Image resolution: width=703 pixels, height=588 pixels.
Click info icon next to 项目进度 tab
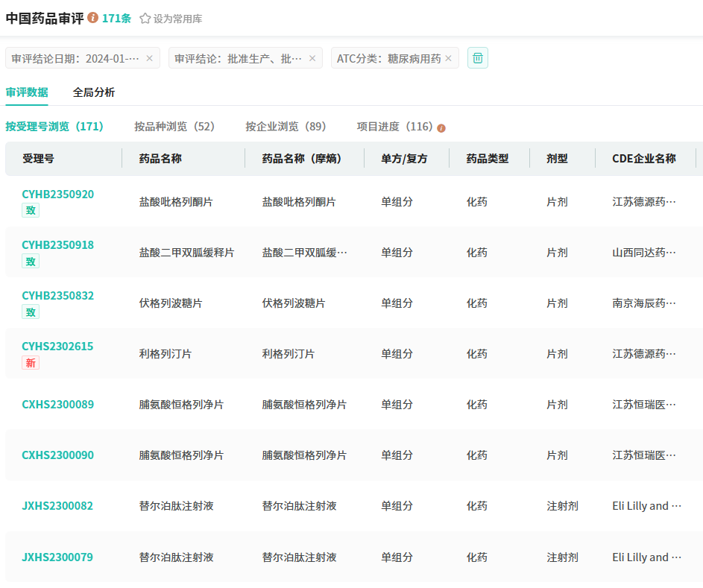click(441, 127)
